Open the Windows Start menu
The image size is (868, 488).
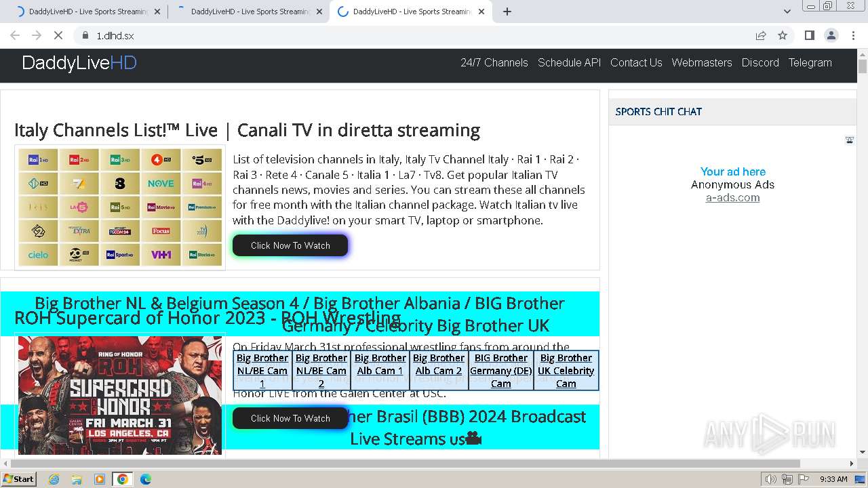[18, 479]
